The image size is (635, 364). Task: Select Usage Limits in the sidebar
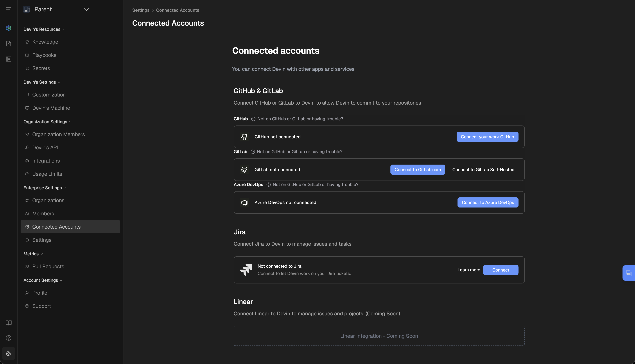click(x=47, y=174)
